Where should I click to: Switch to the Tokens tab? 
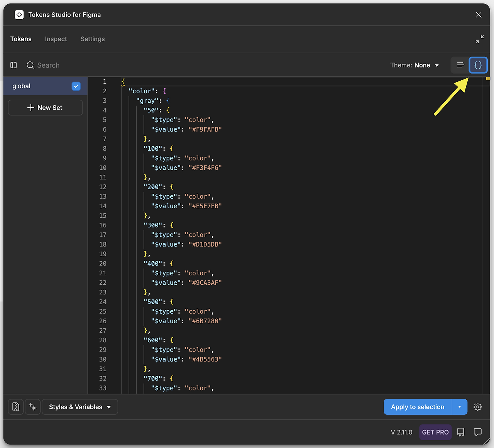21,39
